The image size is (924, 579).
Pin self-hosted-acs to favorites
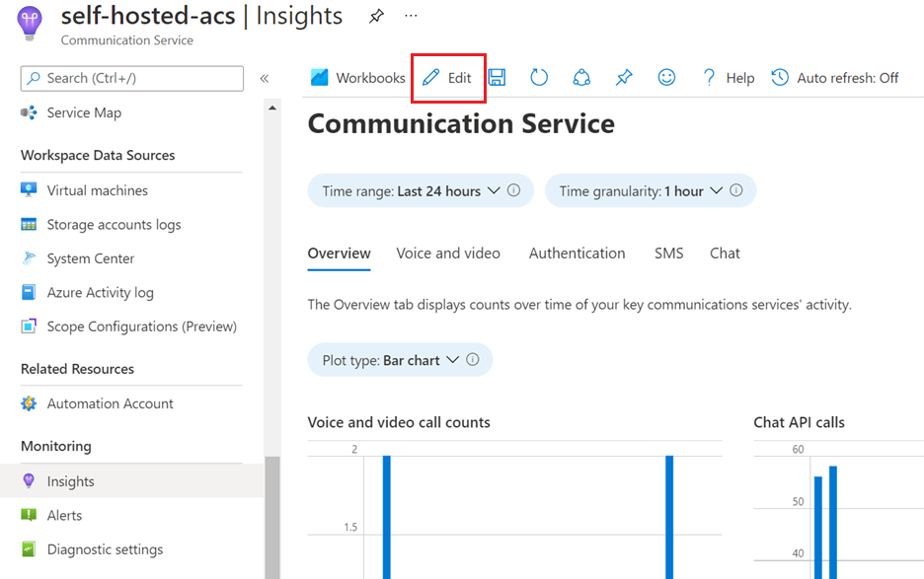(x=375, y=16)
